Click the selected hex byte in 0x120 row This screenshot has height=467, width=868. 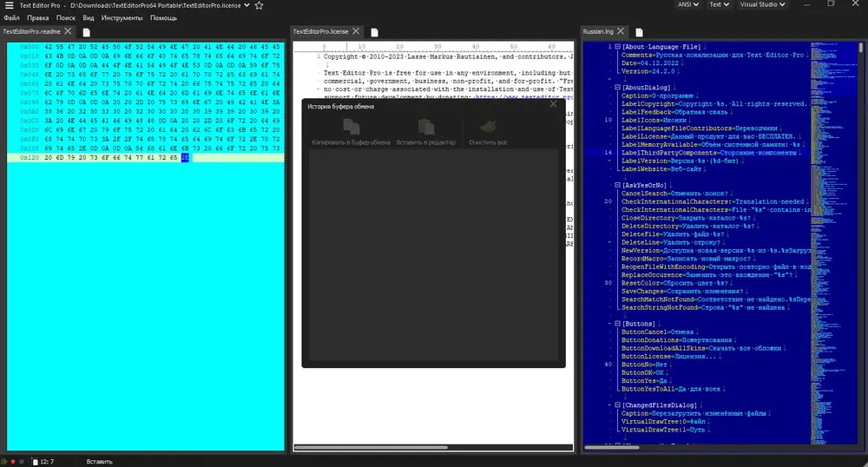tap(185, 158)
